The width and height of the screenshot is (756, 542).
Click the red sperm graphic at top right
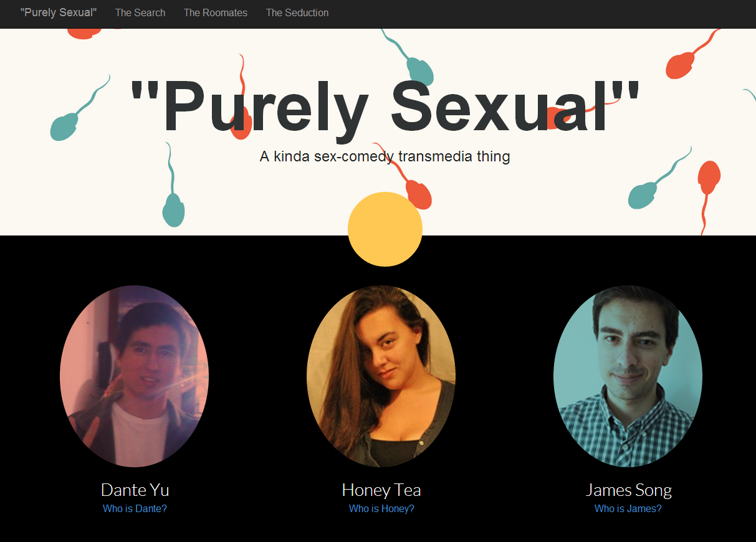click(x=693, y=55)
